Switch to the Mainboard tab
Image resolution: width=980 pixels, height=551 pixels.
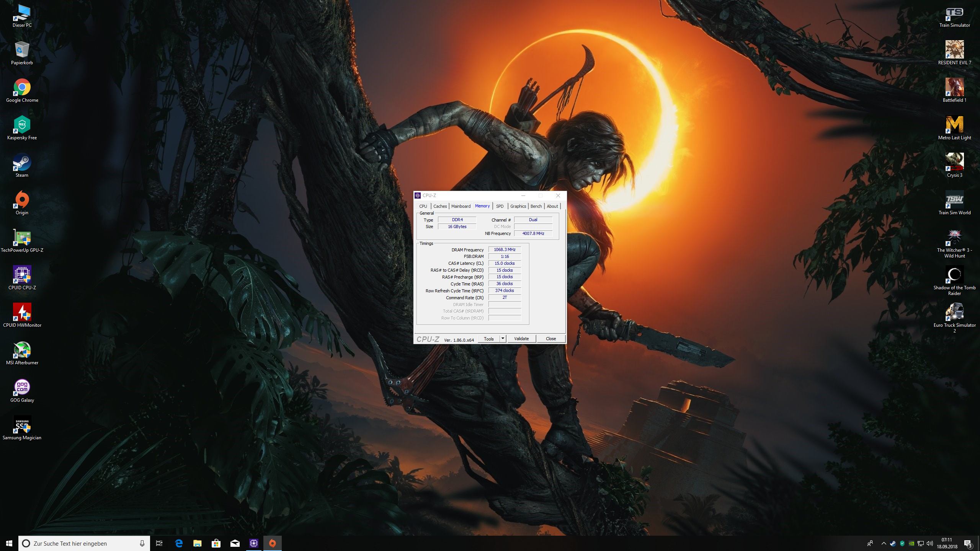pyautogui.click(x=461, y=206)
